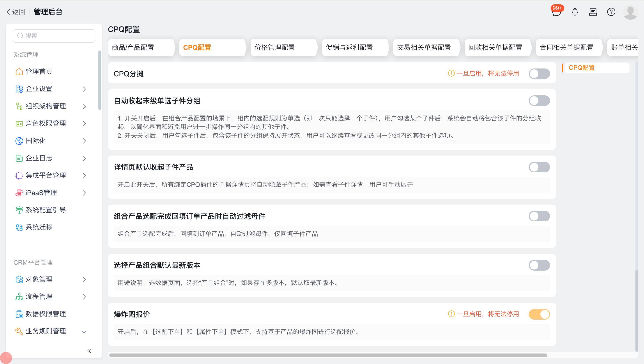Image resolution: width=644 pixels, height=364 pixels.
Task: Click the 系统配置引导 signpost icon
Action: click(x=19, y=210)
